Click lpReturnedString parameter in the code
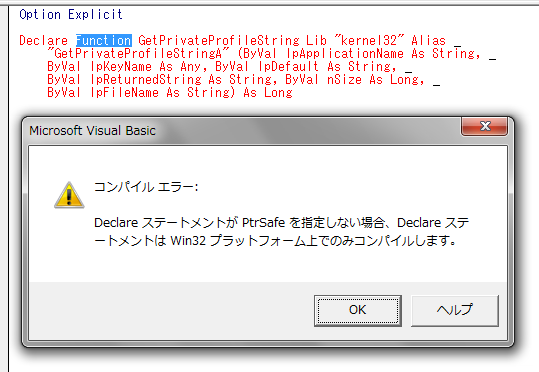Viewport: 539px width, 372px height. tap(145, 80)
